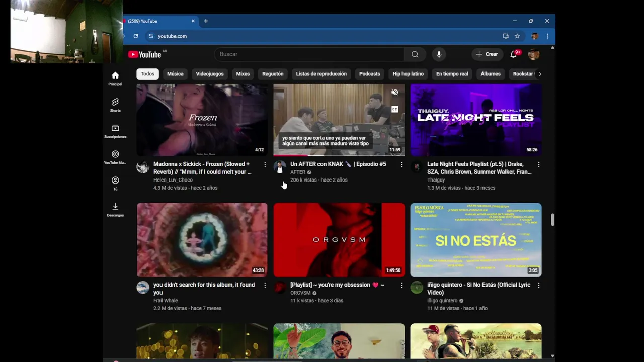Open iñigo quintero - Si No Estás title
This screenshot has height=362, width=644.
pos(479,289)
